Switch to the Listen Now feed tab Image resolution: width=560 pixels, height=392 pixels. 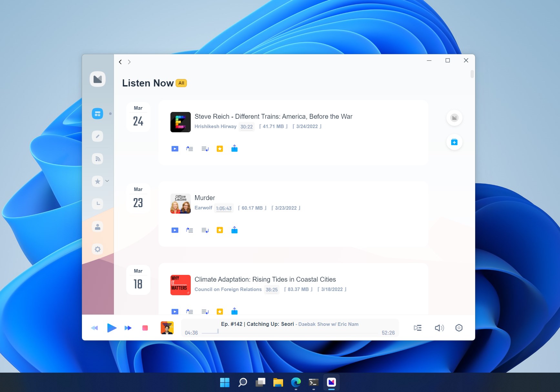(97, 114)
